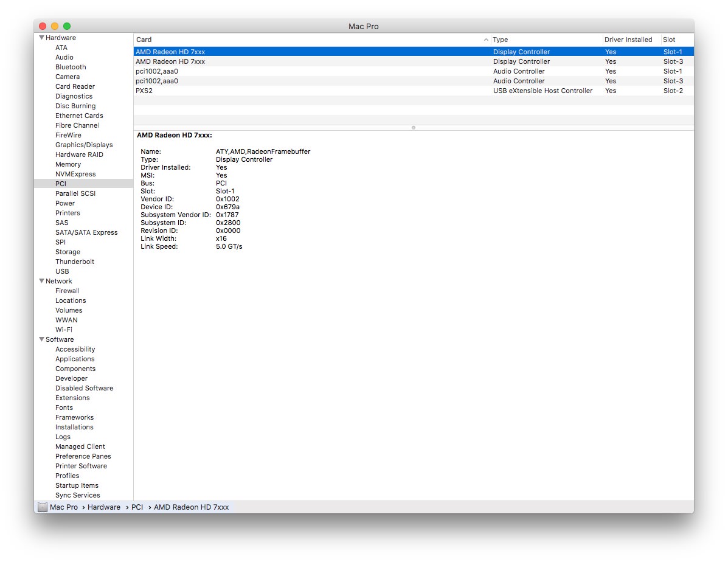728x562 pixels.
Task: Select USB in the sidebar
Action: pos(62,272)
